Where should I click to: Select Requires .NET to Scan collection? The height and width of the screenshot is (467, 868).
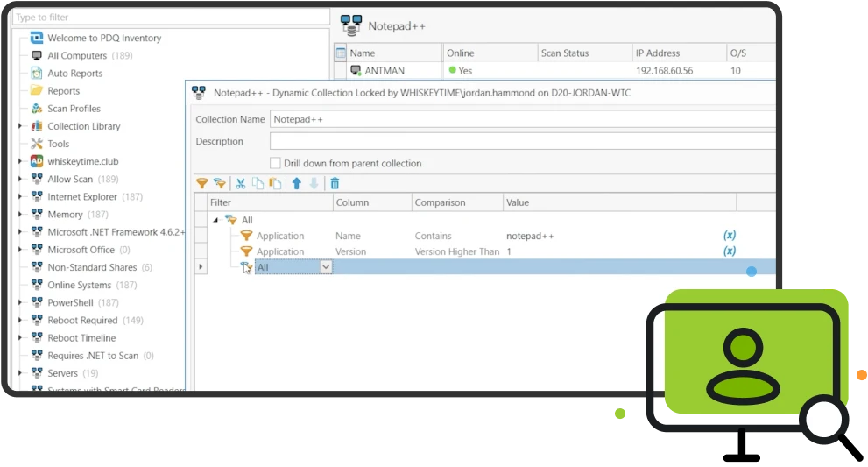pos(93,356)
